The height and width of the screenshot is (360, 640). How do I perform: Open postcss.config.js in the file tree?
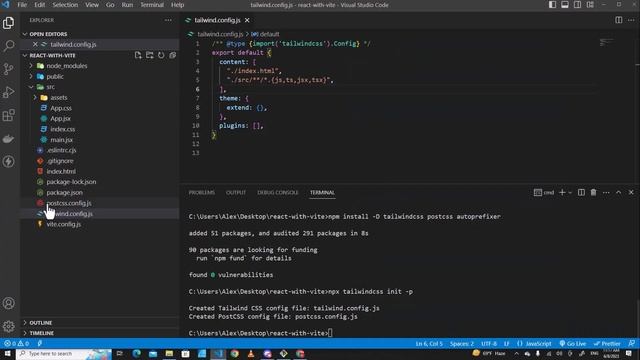pyautogui.click(x=69, y=203)
